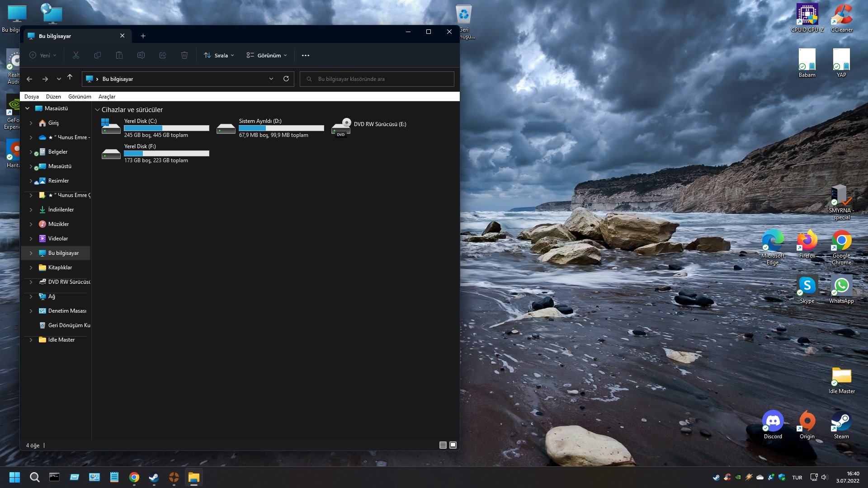Go up one folder level
868x488 pixels.
70,77
